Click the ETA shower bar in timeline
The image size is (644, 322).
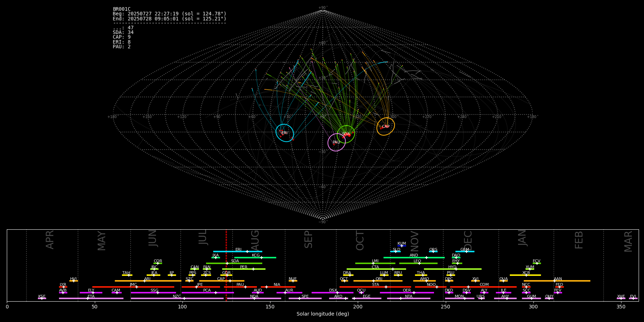coord(91,298)
